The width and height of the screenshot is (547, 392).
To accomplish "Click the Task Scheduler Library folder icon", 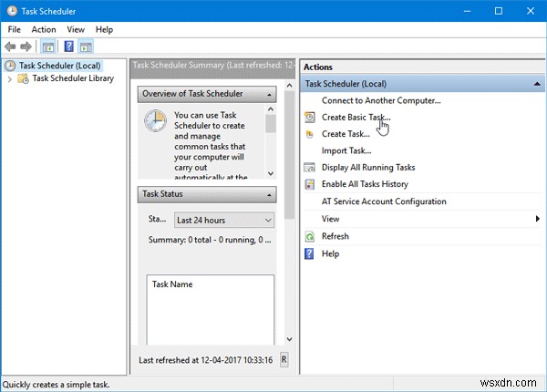I will [24, 78].
